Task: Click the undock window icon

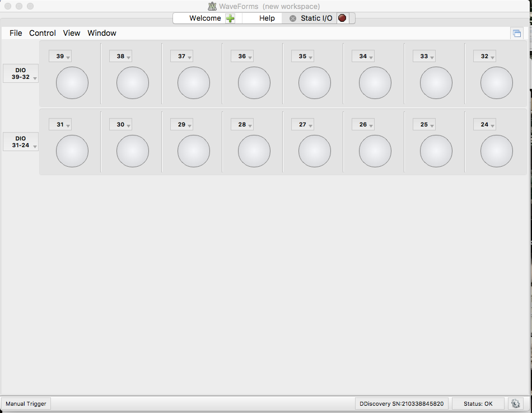Action: [x=517, y=33]
